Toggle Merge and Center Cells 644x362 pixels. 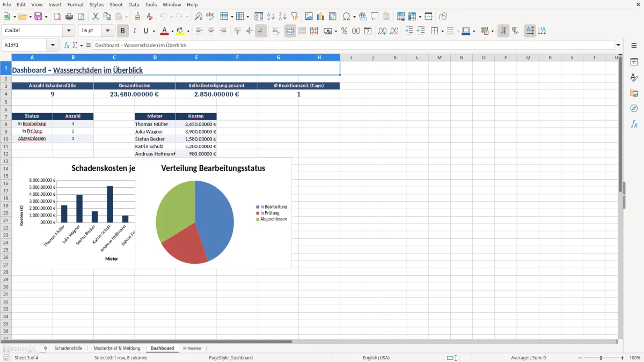point(290,31)
